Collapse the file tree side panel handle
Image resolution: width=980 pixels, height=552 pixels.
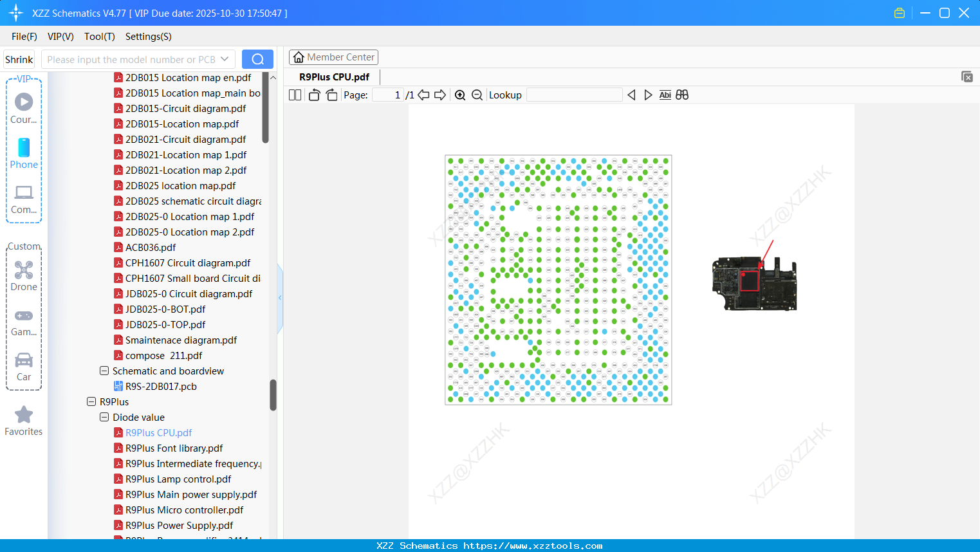point(280,298)
